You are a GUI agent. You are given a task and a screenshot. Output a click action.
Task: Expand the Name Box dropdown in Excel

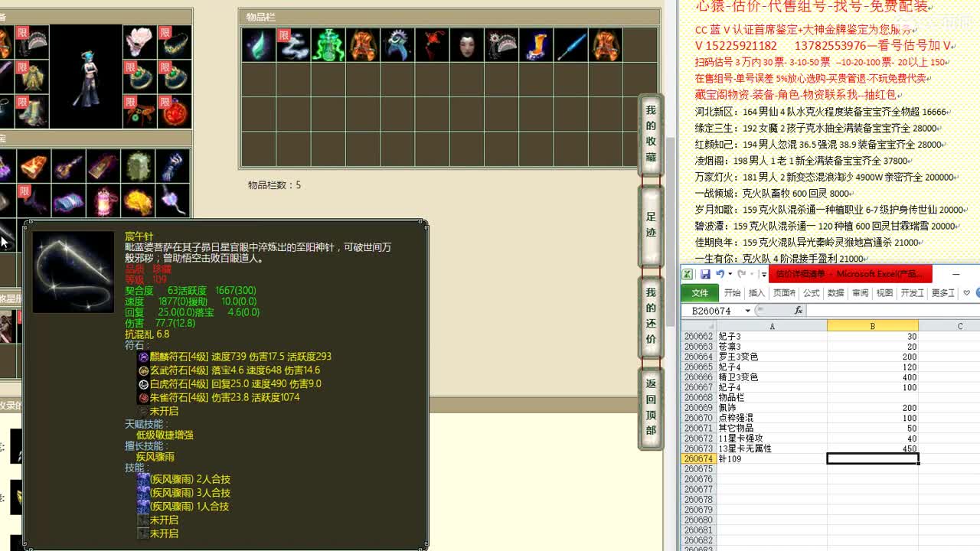[x=747, y=311]
